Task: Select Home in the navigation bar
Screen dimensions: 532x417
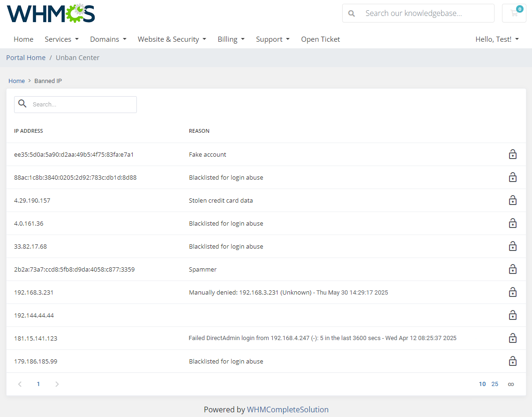Action: coord(23,39)
